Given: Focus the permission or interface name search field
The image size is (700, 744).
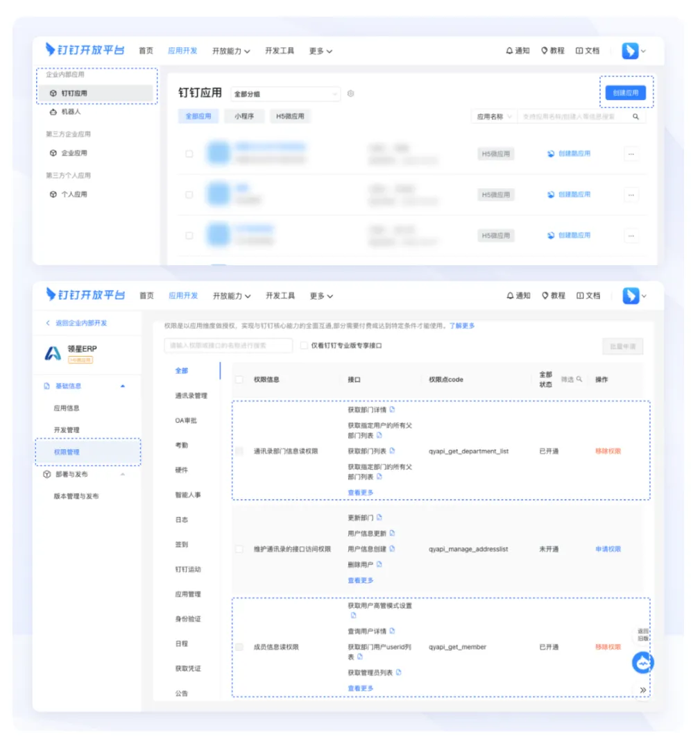Looking at the screenshot, I should tap(228, 346).
